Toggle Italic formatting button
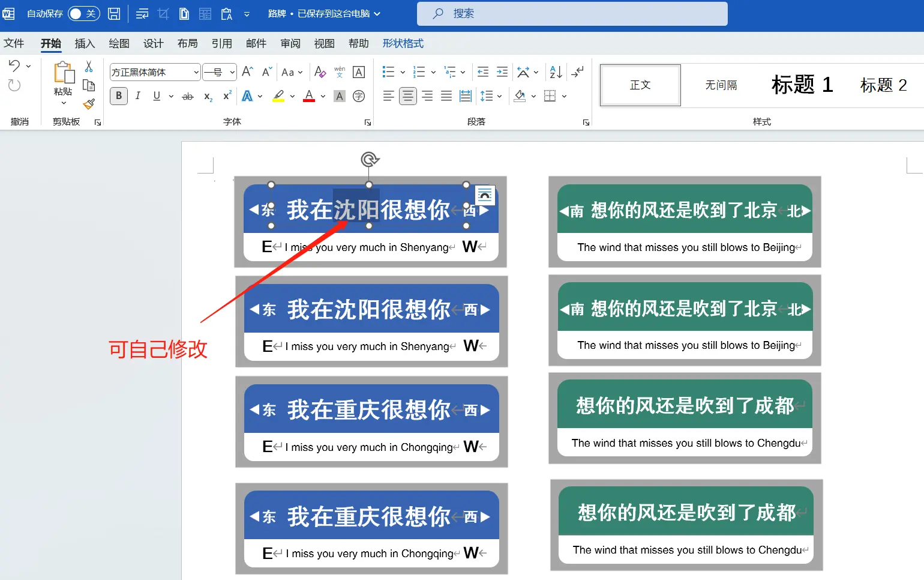924x580 pixels. 138,96
